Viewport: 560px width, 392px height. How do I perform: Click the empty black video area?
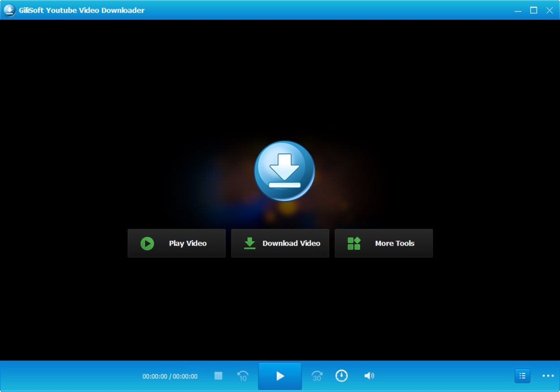click(280, 81)
